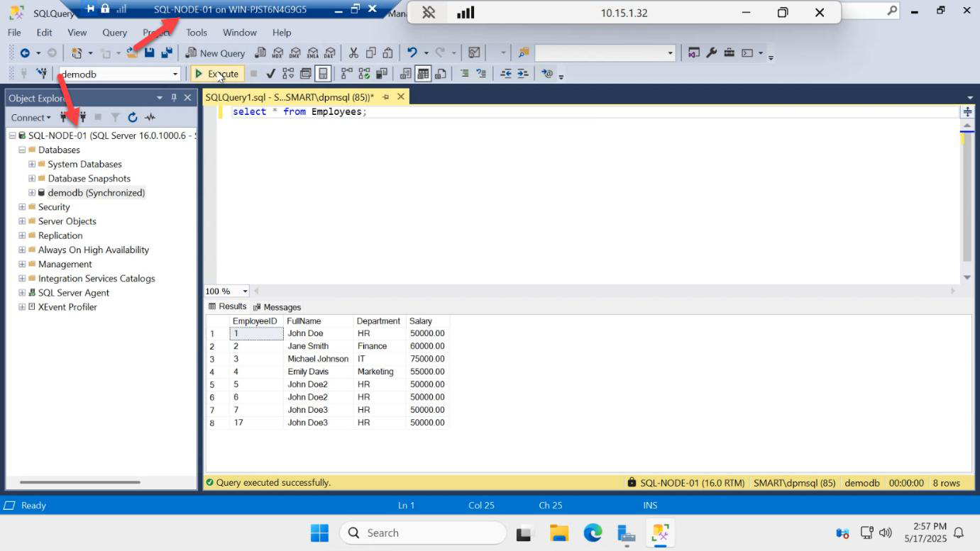Click the taskbar Search box
The image size is (980, 551).
(x=423, y=533)
